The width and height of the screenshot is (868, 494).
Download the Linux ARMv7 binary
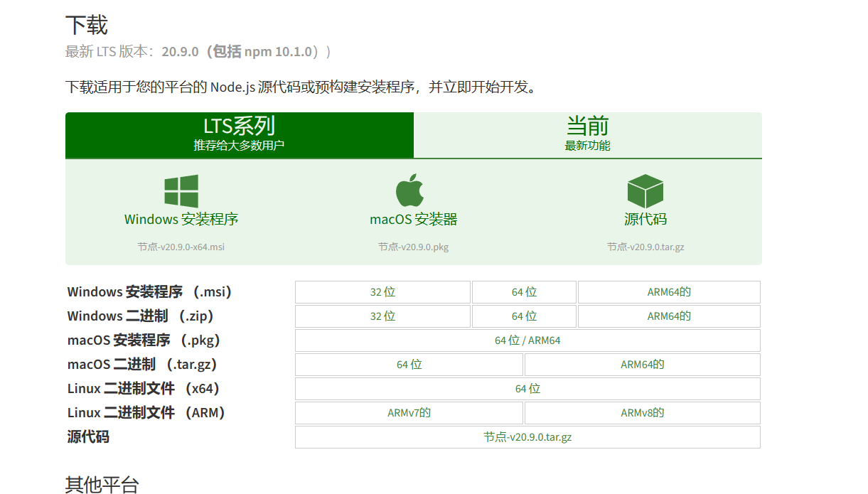click(x=409, y=413)
